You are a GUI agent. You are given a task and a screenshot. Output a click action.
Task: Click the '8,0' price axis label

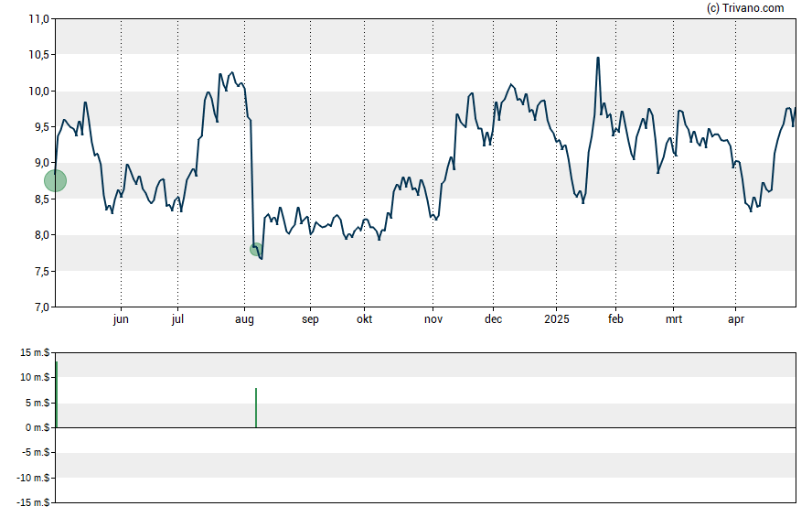click(x=41, y=235)
